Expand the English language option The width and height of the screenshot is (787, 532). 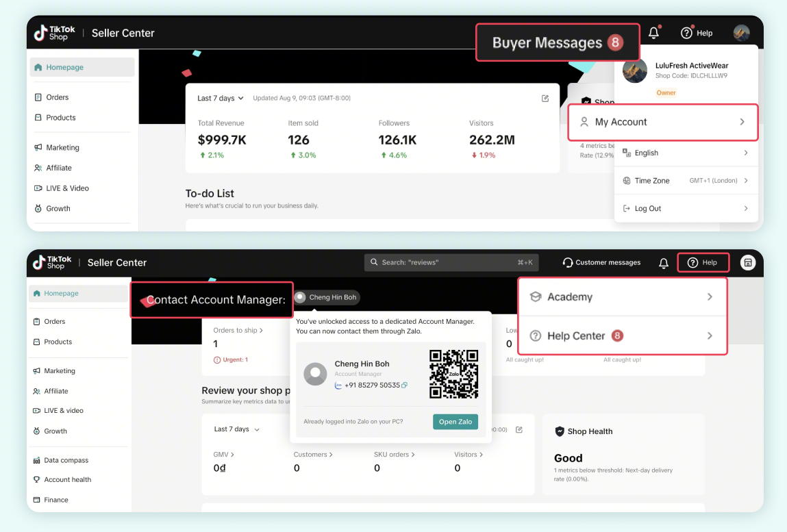pos(686,153)
